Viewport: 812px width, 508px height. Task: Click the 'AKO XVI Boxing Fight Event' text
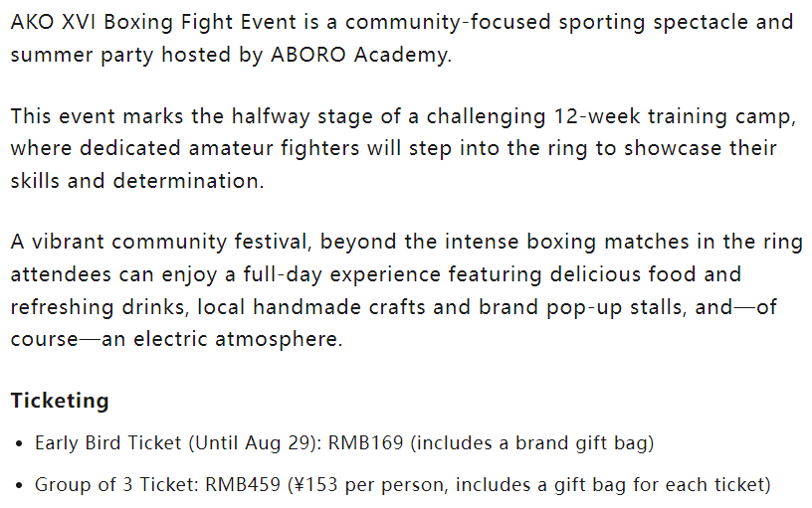tap(153, 22)
